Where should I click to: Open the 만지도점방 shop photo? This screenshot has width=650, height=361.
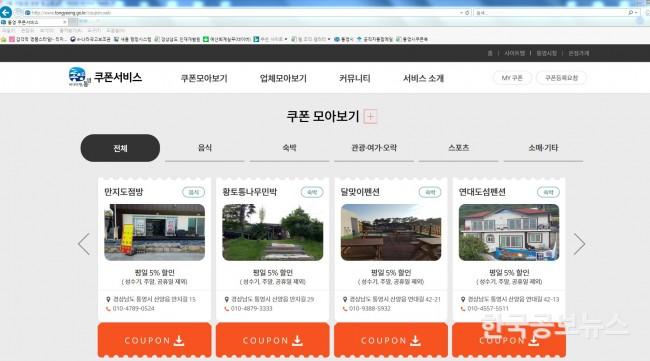click(x=155, y=232)
